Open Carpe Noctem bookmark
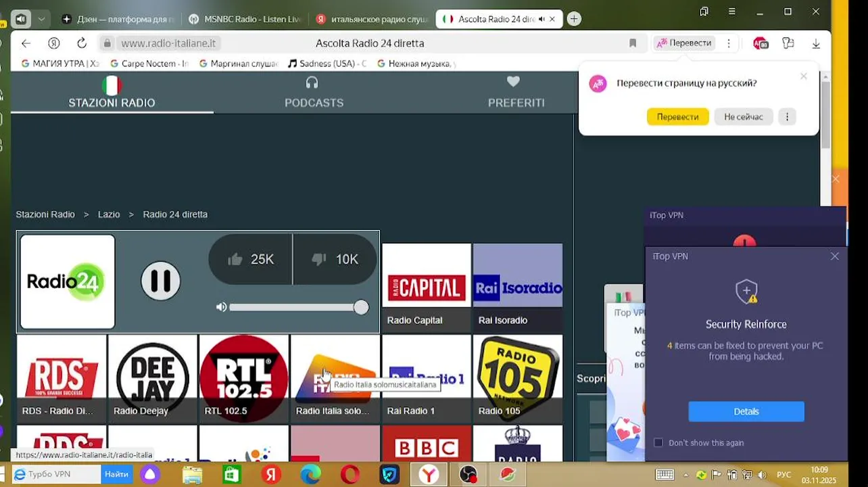This screenshot has height=487, width=868. (149, 64)
